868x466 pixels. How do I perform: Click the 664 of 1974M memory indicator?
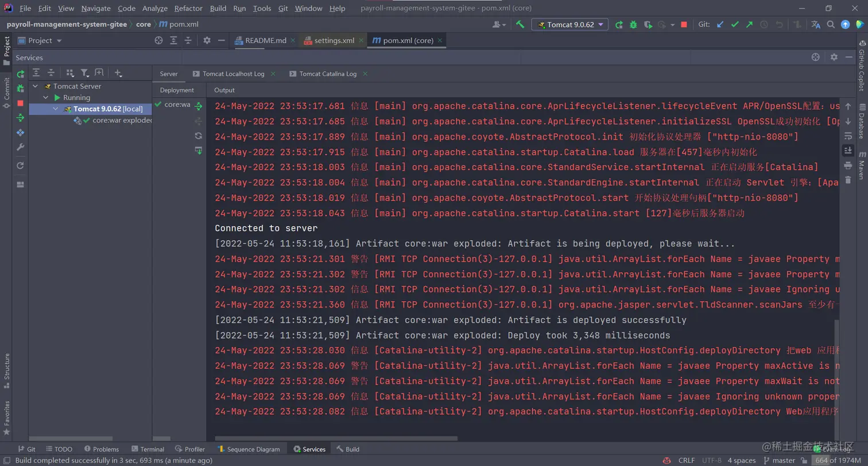tap(838, 460)
